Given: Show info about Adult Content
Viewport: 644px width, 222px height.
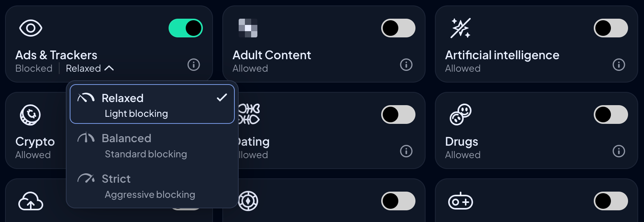Looking at the screenshot, I should [406, 65].
